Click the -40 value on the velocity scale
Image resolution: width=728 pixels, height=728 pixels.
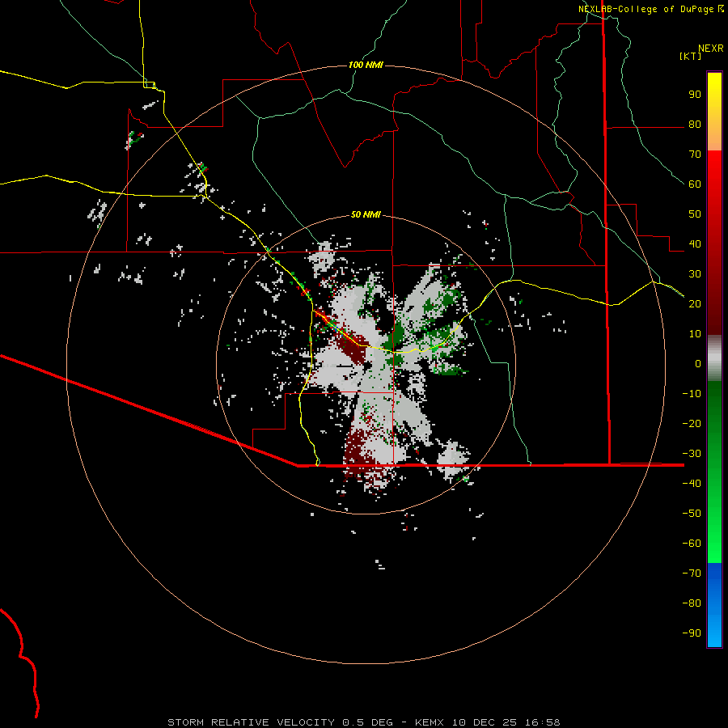tap(692, 484)
